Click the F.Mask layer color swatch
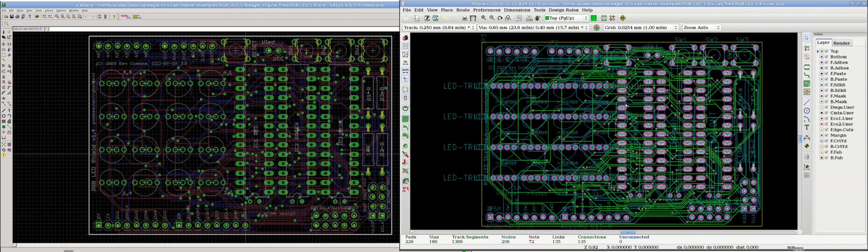The height and width of the screenshot is (252, 868). pos(821,96)
